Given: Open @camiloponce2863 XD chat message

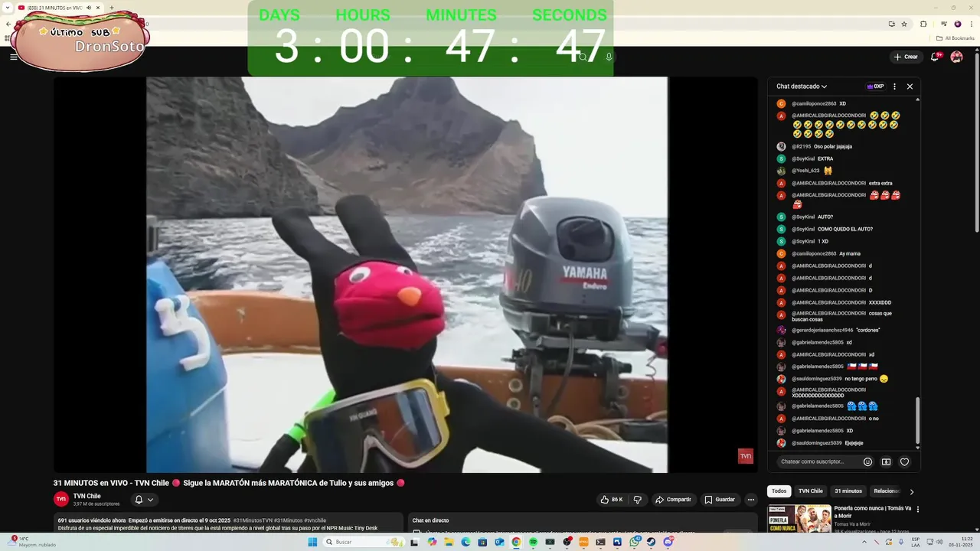Looking at the screenshot, I should click(x=818, y=103).
